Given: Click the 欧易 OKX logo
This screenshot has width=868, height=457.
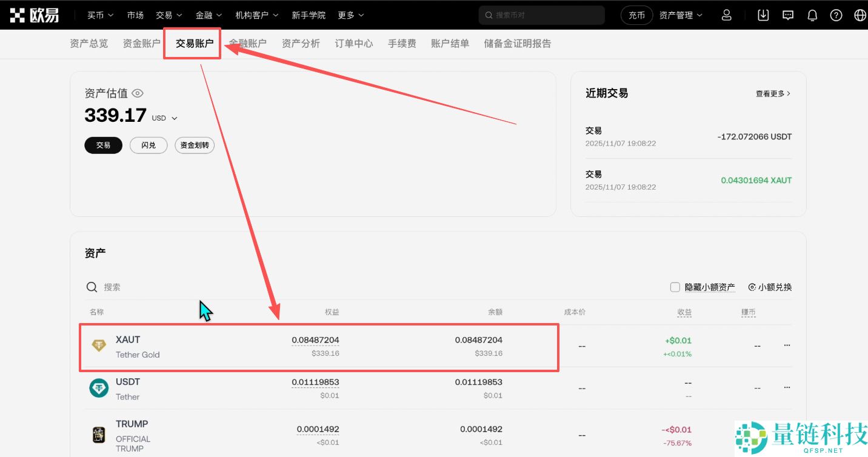Looking at the screenshot, I should (x=35, y=15).
